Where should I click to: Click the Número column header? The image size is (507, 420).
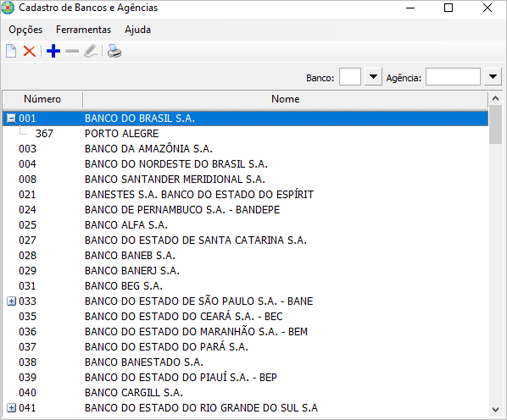[x=42, y=99]
